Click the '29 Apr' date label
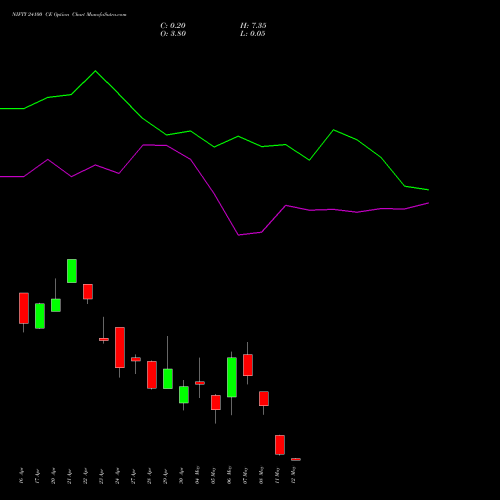The height and width of the screenshot is (500, 500). click(x=166, y=476)
